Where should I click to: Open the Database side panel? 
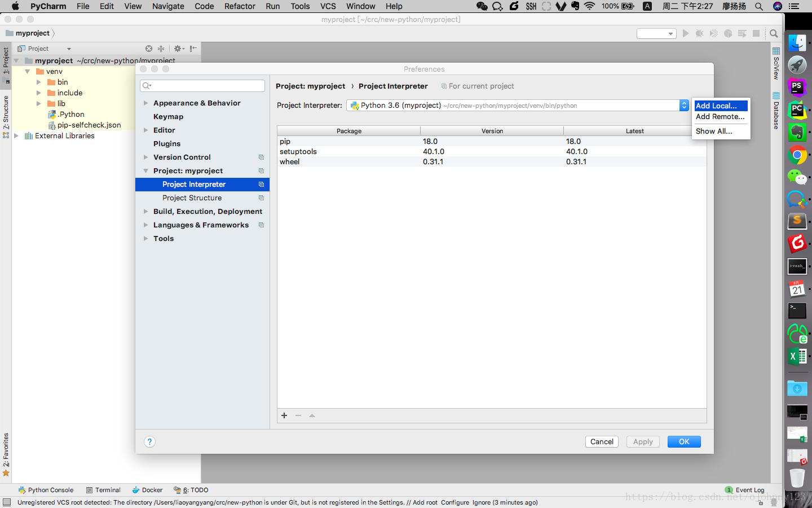click(x=776, y=111)
